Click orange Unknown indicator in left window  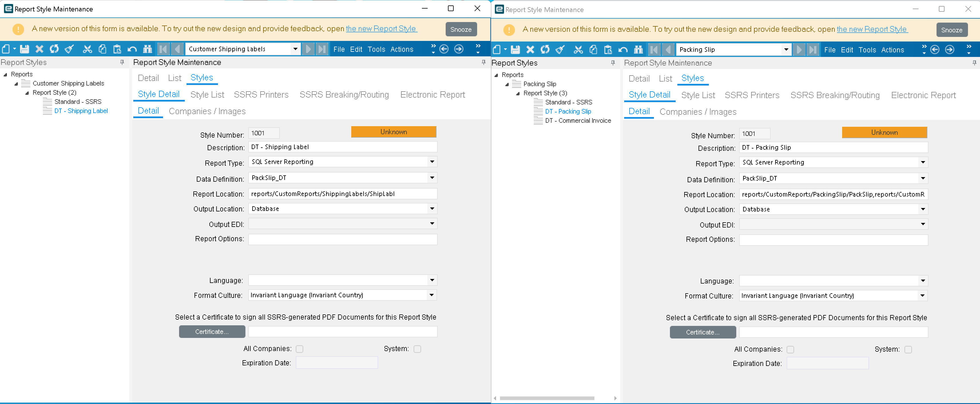point(393,132)
